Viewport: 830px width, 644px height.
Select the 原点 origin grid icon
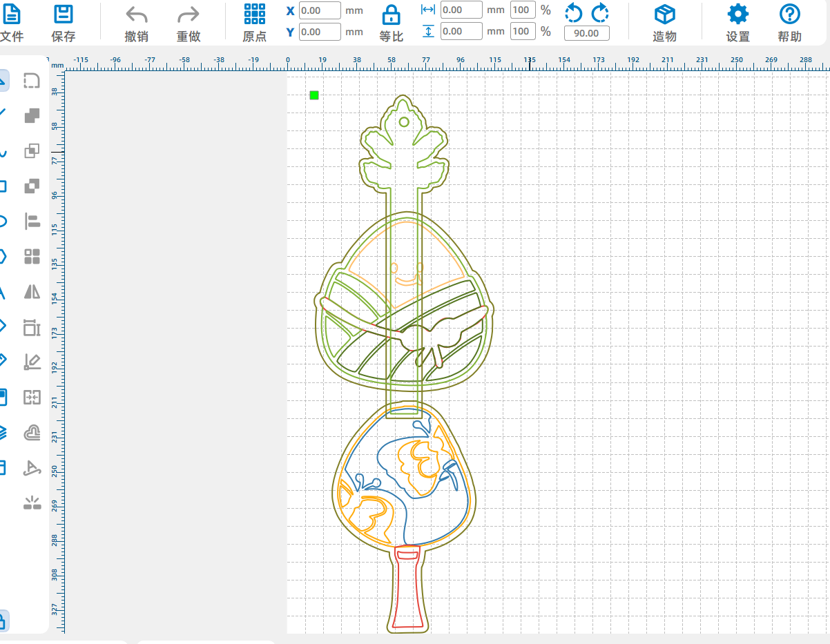pos(254,22)
